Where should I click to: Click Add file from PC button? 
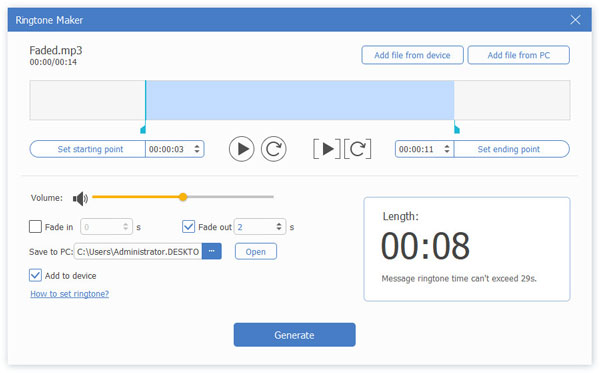[x=518, y=55]
